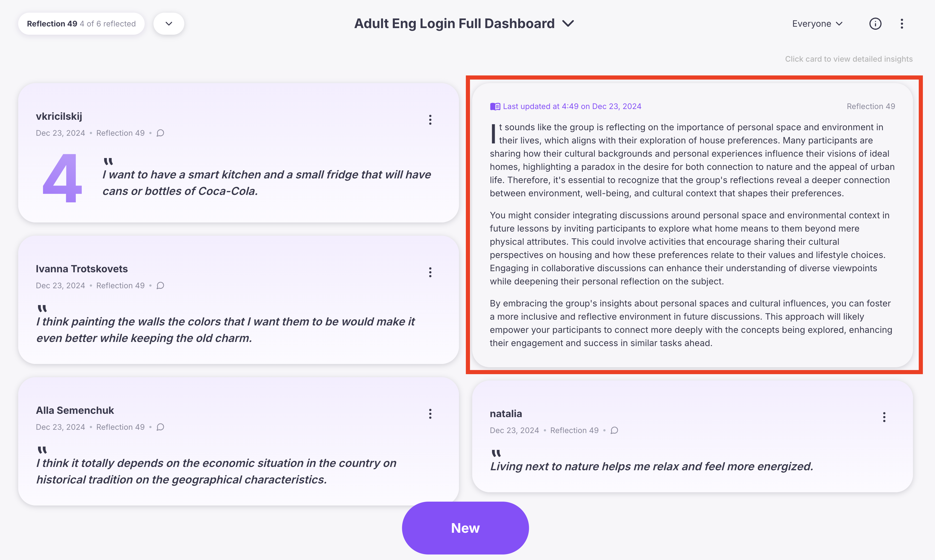Open options menu on Ivanna Trotskovets's card

click(x=430, y=273)
